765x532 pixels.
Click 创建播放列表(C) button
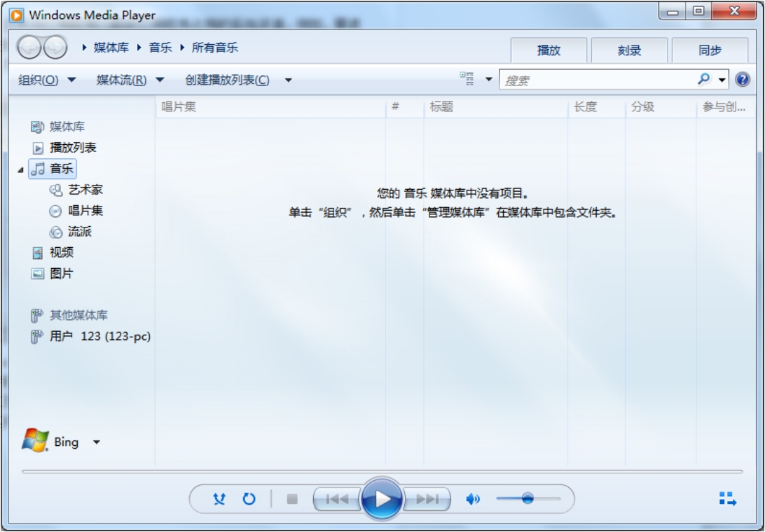(228, 80)
